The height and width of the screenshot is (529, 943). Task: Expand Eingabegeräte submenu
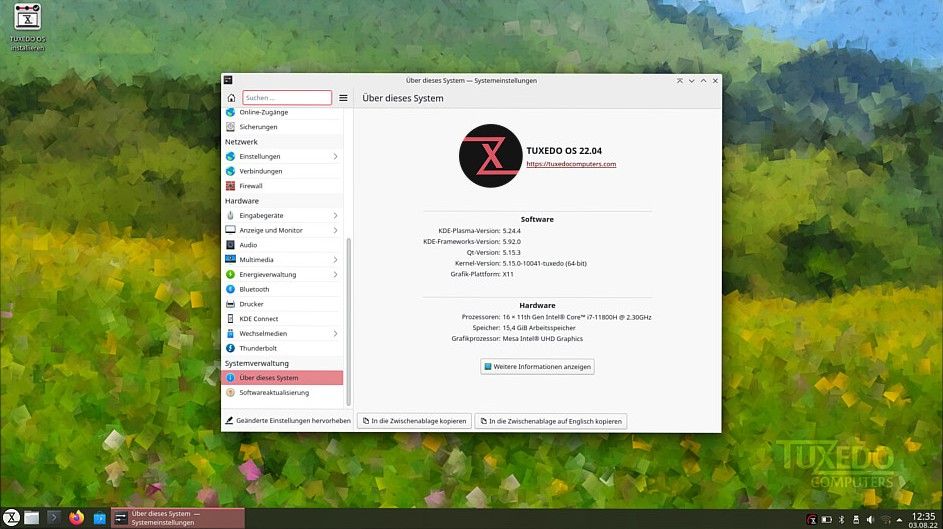click(x=335, y=215)
